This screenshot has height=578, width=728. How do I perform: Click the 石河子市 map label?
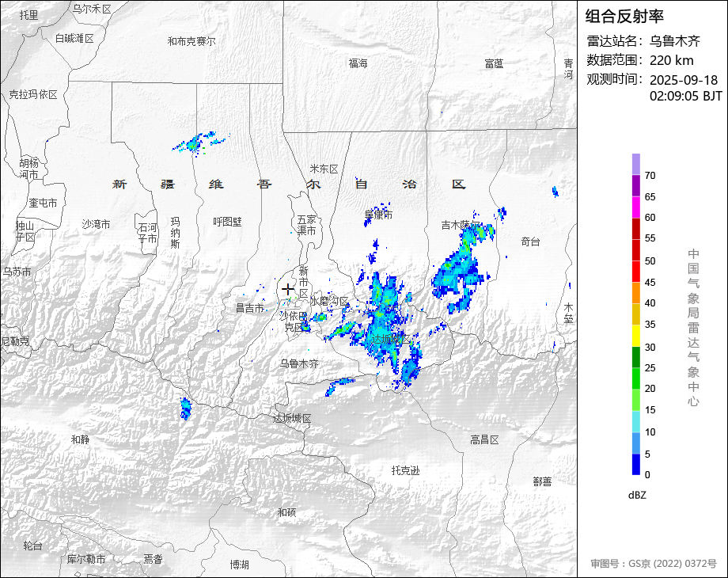pyautogui.click(x=148, y=234)
